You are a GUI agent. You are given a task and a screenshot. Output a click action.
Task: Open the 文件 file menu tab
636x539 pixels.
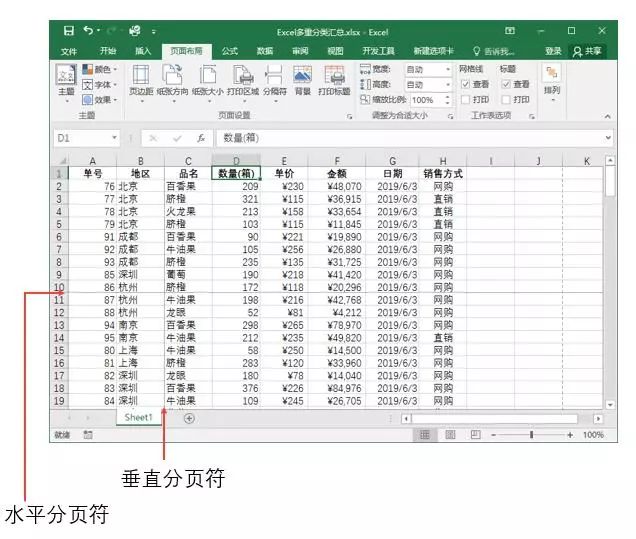click(x=69, y=51)
